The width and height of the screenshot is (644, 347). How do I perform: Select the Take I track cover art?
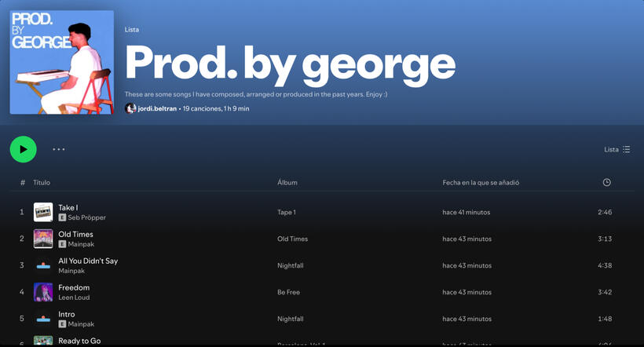coord(43,212)
